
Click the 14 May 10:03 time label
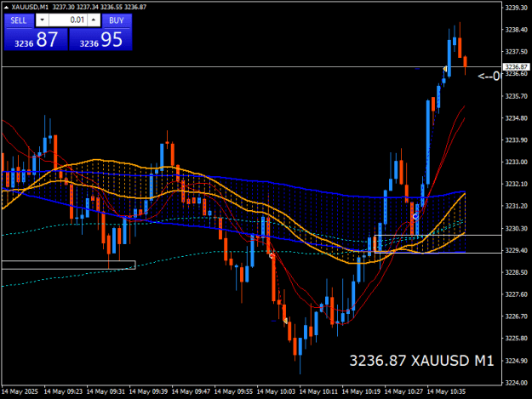tap(276, 391)
